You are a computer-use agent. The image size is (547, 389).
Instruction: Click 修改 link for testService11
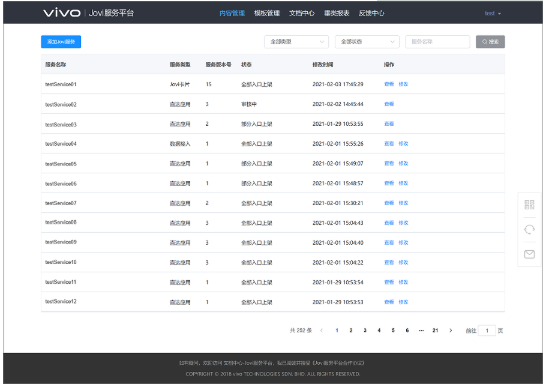(x=403, y=282)
